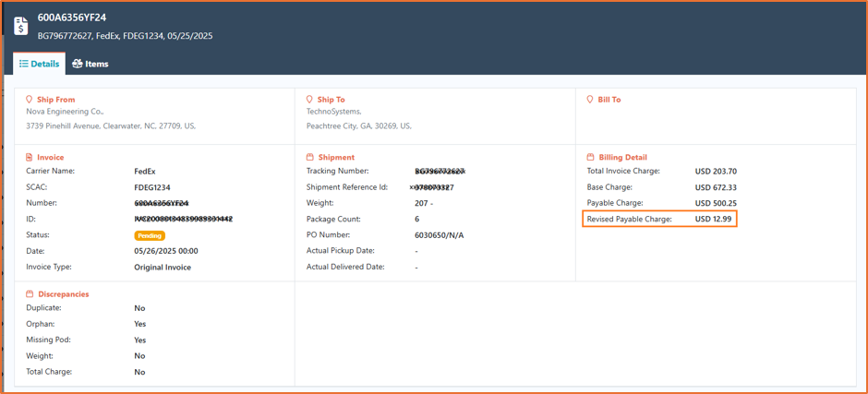868x394 pixels.
Task: Click Base Charge value USD 672.33
Action: pos(717,187)
